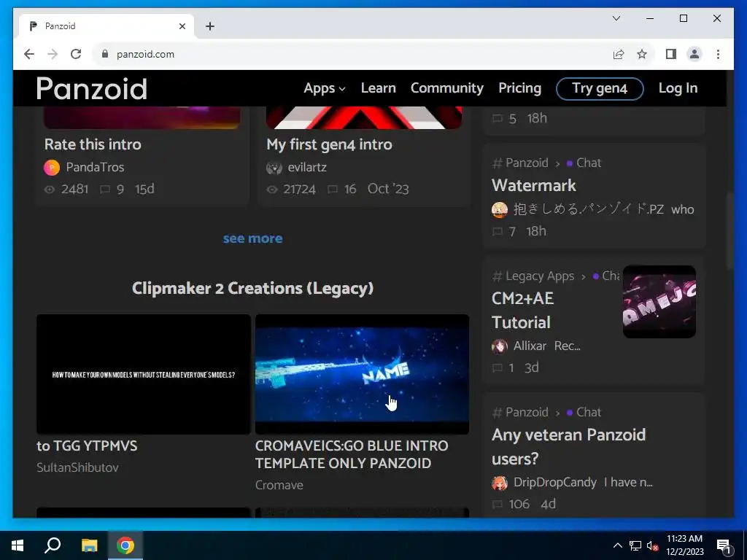Open a new tab with plus button
Image resolution: width=747 pixels, height=560 pixels.
210,26
